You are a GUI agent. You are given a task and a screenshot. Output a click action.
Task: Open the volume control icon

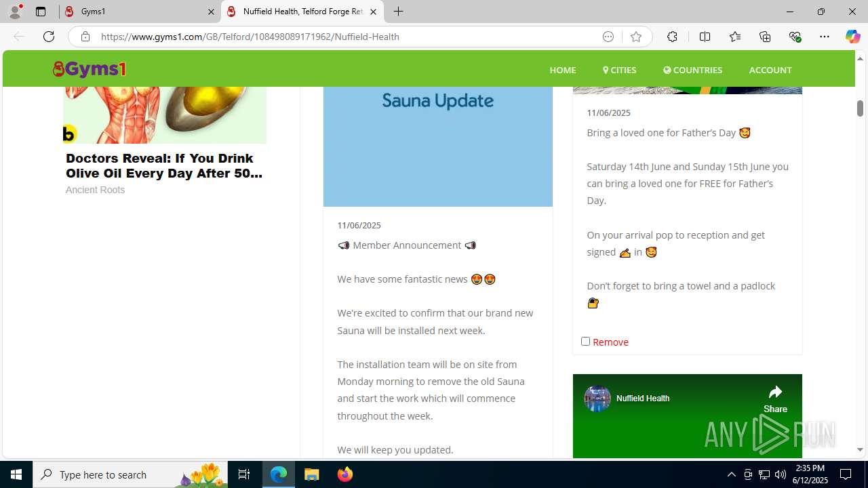coord(781,474)
